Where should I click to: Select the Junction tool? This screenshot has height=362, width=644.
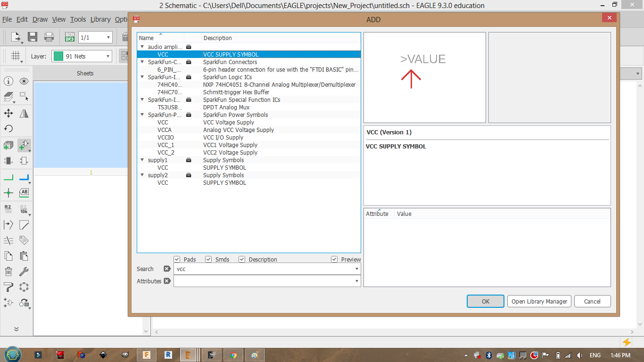coord(8,193)
